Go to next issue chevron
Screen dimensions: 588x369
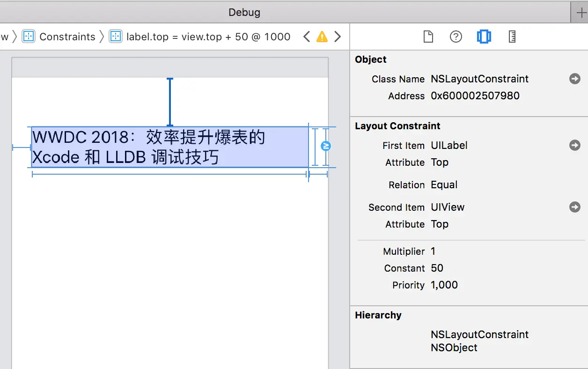(338, 37)
